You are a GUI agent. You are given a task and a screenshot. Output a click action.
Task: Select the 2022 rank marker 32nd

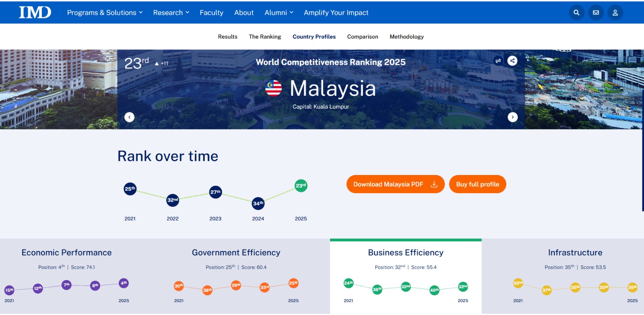tap(173, 200)
